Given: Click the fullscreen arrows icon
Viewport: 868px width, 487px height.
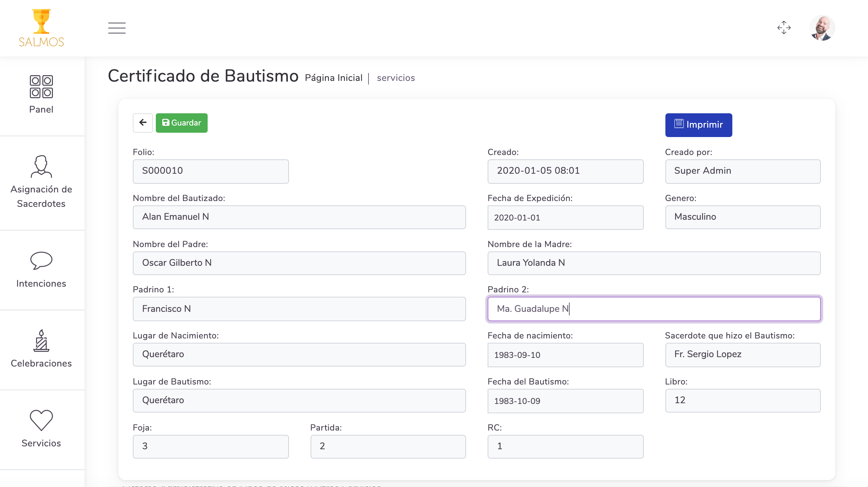Looking at the screenshot, I should pyautogui.click(x=784, y=28).
